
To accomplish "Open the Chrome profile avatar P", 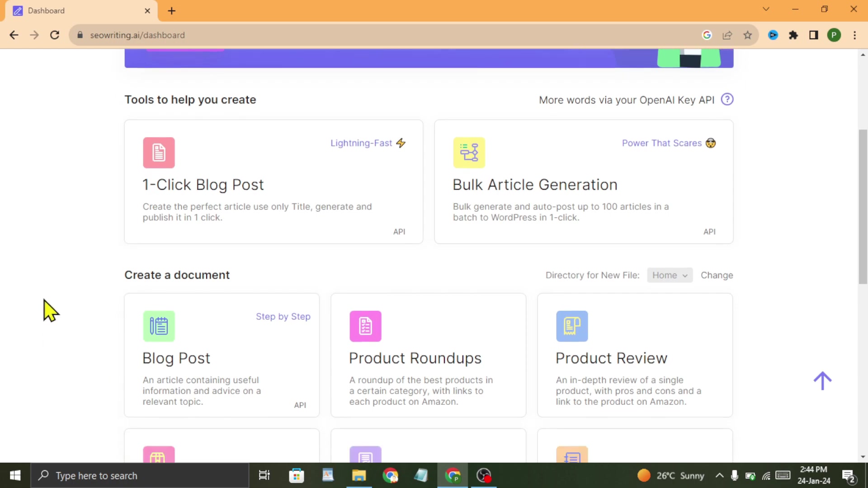I will tap(834, 35).
